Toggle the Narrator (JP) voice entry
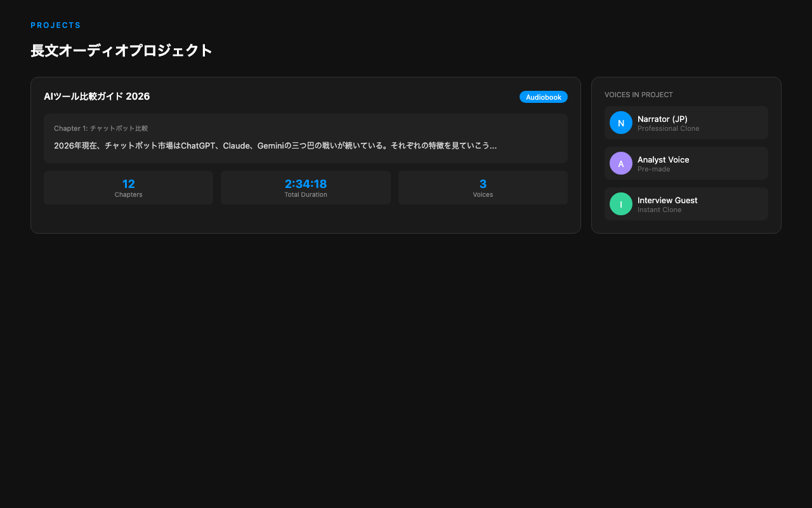Viewport: 812px width, 508px height. click(686, 122)
